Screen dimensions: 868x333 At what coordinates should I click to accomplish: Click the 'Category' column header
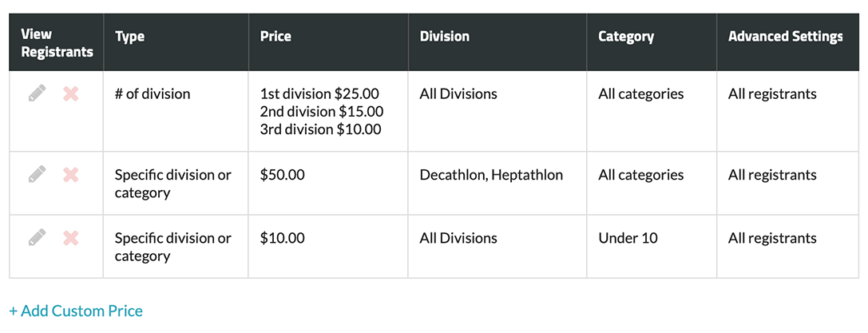tap(626, 36)
